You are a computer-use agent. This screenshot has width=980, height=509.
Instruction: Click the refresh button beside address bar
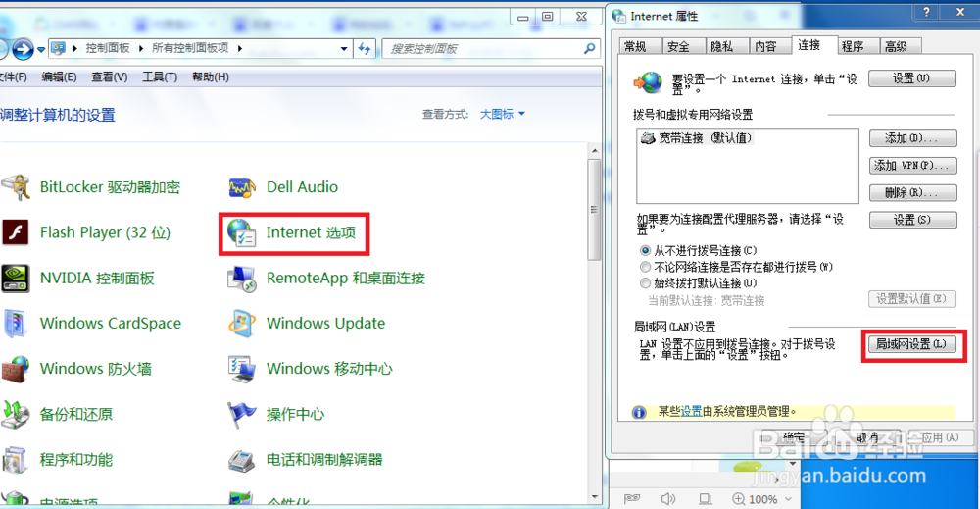(365, 48)
